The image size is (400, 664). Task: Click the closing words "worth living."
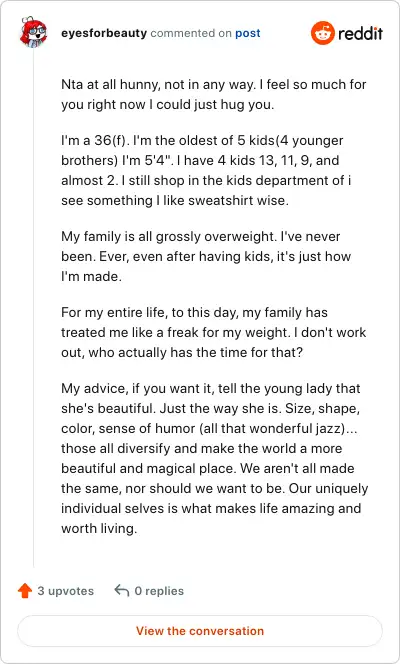click(x=99, y=528)
